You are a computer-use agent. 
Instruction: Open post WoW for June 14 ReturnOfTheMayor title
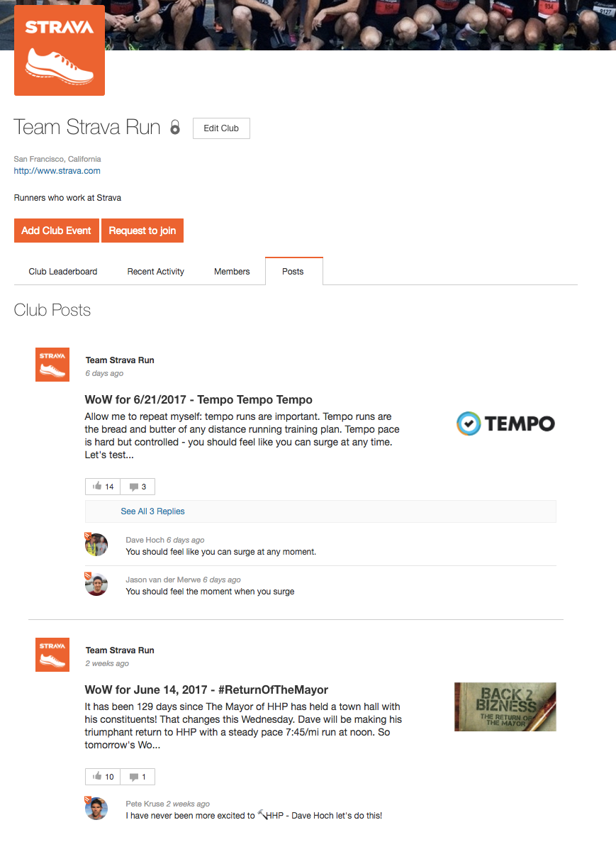(x=206, y=689)
